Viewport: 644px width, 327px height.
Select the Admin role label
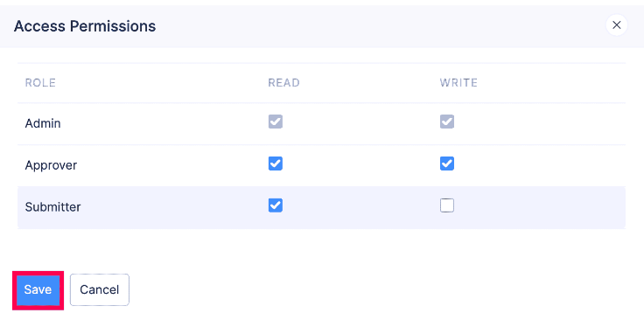pyautogui.click(x=43, y=123)
